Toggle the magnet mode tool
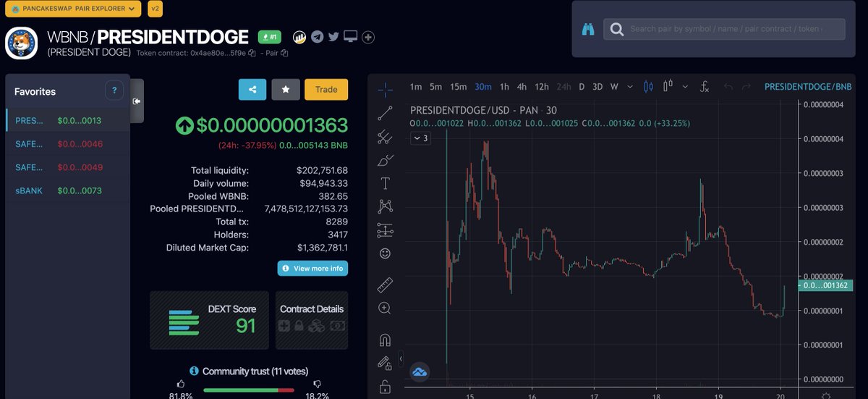 tap(385, 340)
